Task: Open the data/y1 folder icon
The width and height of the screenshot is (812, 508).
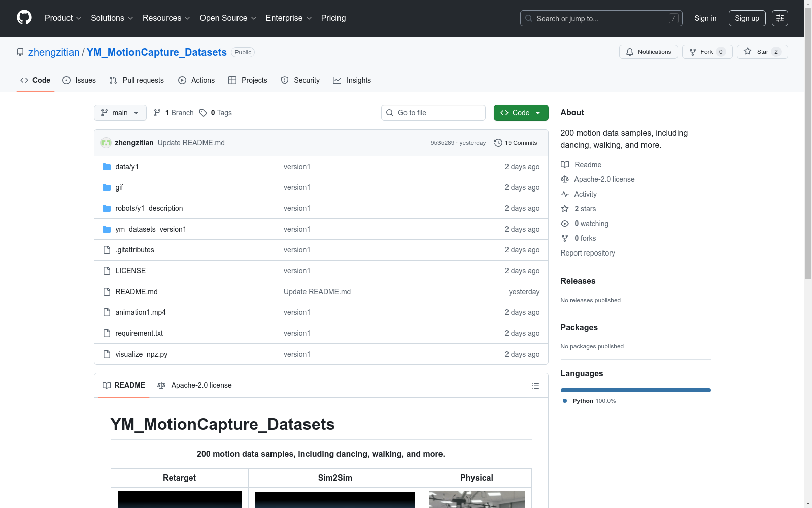Action: click(x=107, y=167)
